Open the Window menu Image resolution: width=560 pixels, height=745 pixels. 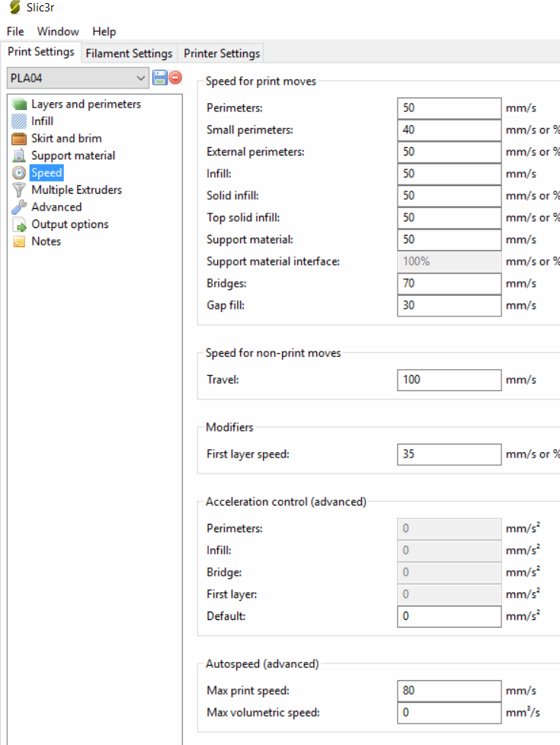(x=58, y=31)
